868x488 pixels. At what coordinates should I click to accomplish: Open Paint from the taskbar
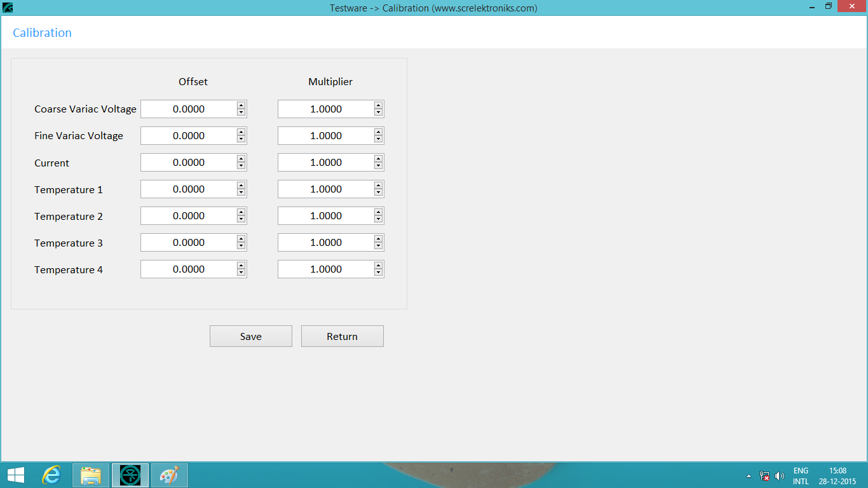pos(169,475)
